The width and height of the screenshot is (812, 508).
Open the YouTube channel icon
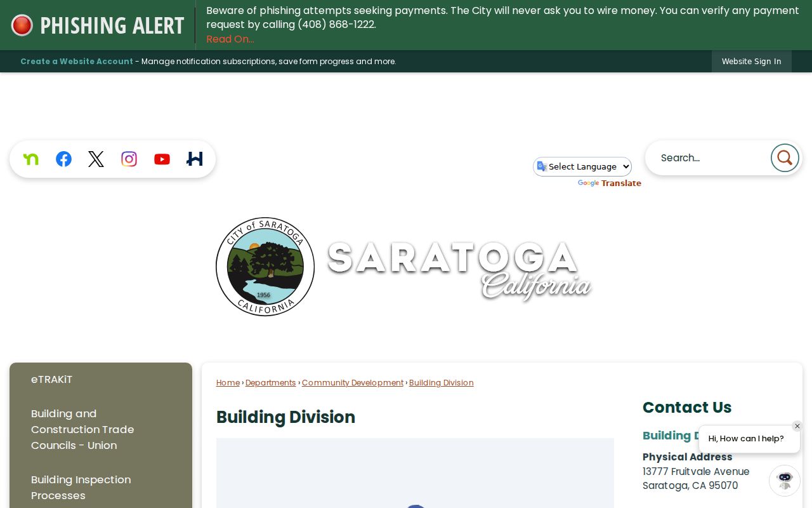tap(162, 159)
